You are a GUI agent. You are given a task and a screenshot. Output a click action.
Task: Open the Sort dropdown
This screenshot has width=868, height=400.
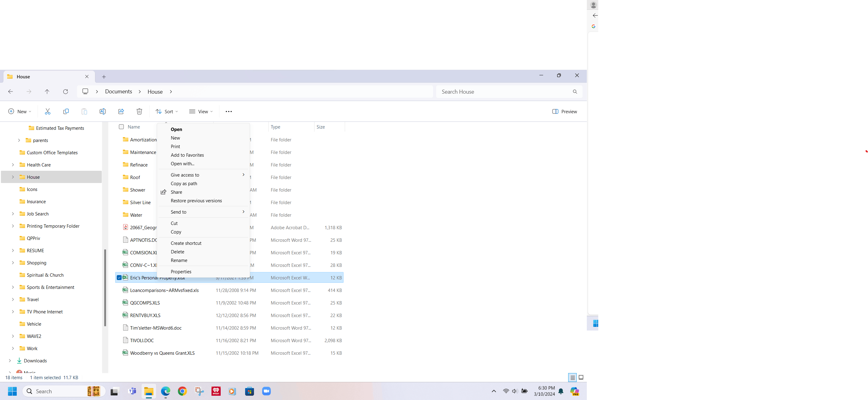[x=167, y=111]
